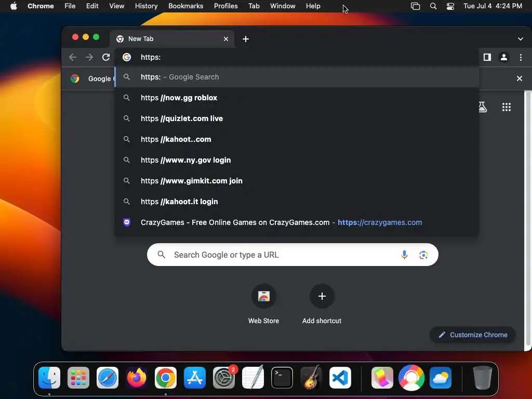The width and height of the screenshot is (532, 399).
Task: Open the Edit menu
Action: pos(92,6)
